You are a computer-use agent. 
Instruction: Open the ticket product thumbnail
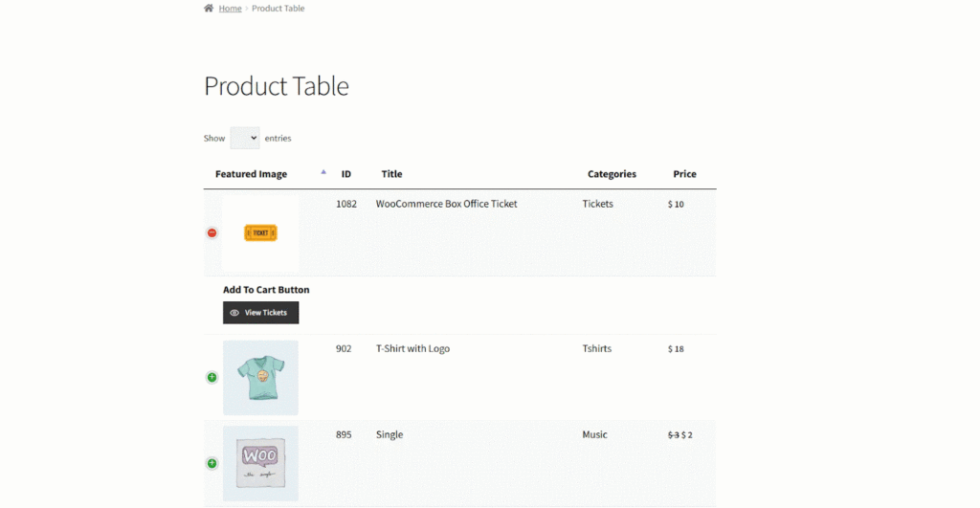click(x=260, y=233)
